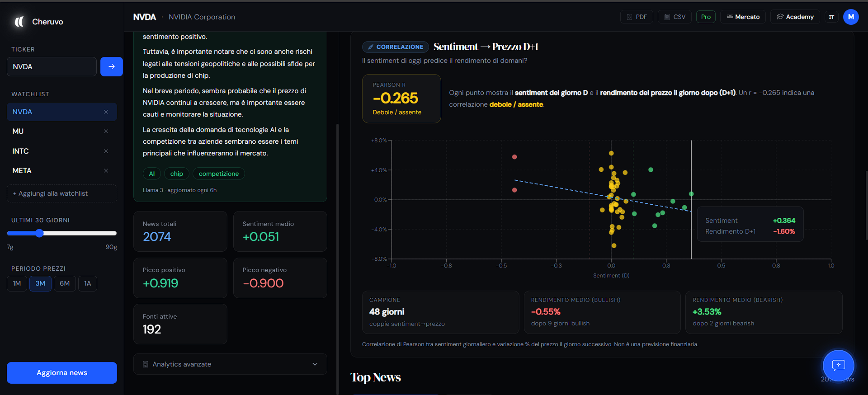Click the NVDA header ticker title

(x=145, y=17)
